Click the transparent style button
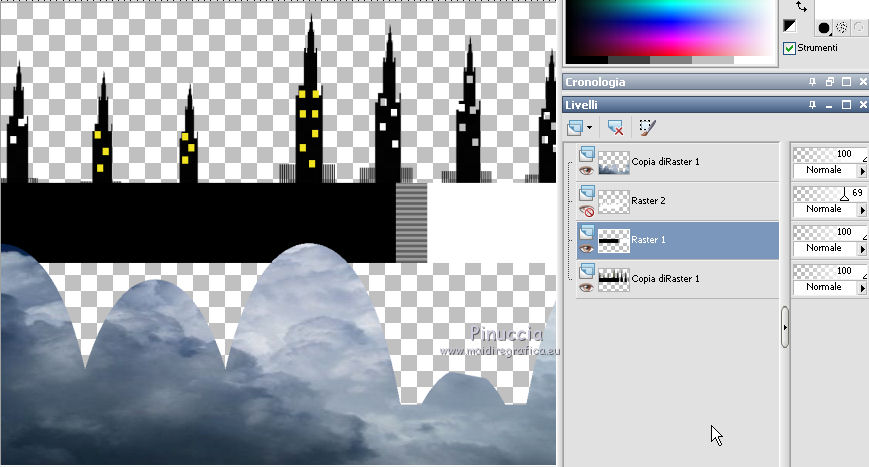Screen dimensions: 869x467 pyautogui.click(x=859, y=28)
